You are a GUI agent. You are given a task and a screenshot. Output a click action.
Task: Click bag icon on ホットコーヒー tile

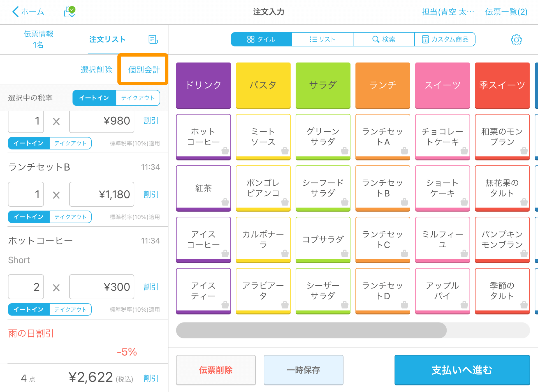point(225,151)
